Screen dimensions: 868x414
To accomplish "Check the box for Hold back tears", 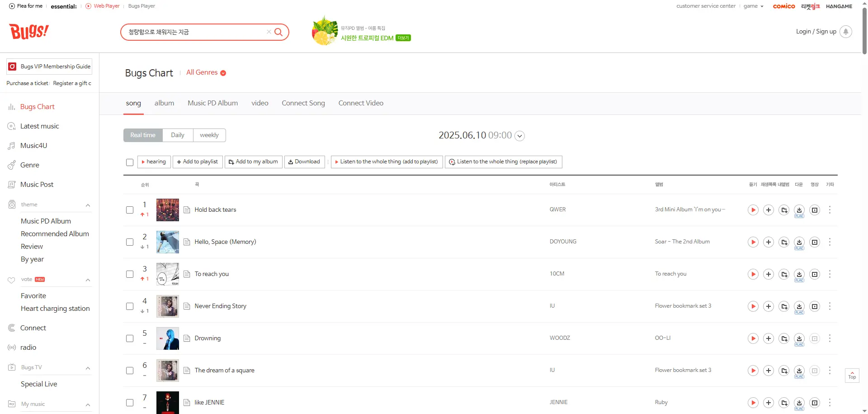I will click(x=130, y=210).
